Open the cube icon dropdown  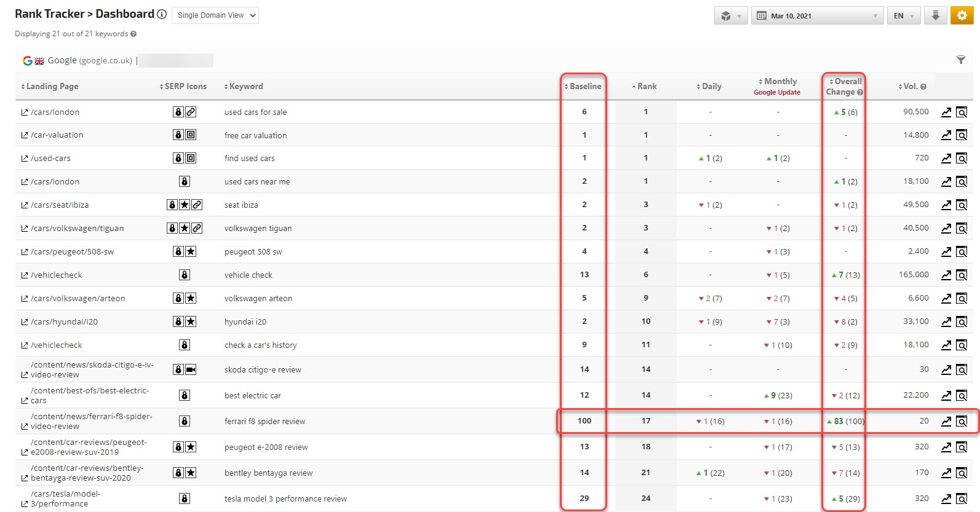pos(731,16)
